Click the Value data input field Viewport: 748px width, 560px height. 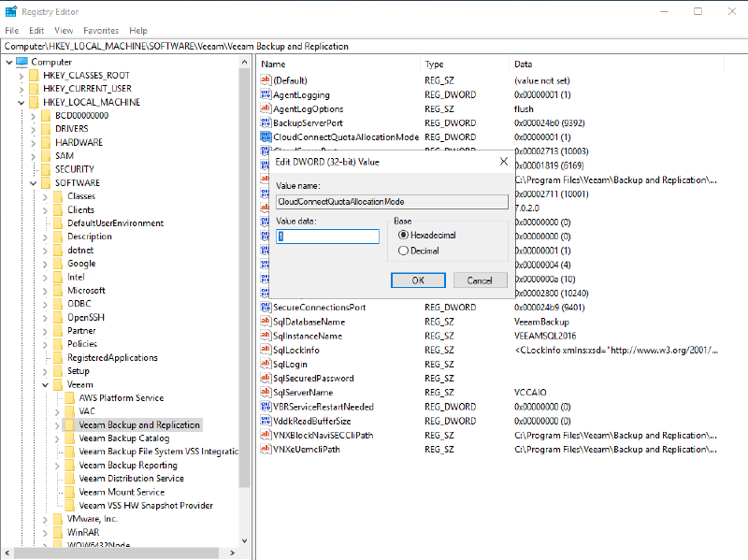pyautogui.click(x=328, y=237)
